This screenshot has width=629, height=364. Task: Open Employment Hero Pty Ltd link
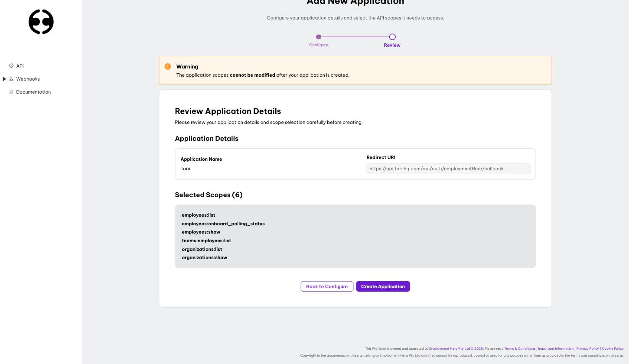[x=456, y=348]
